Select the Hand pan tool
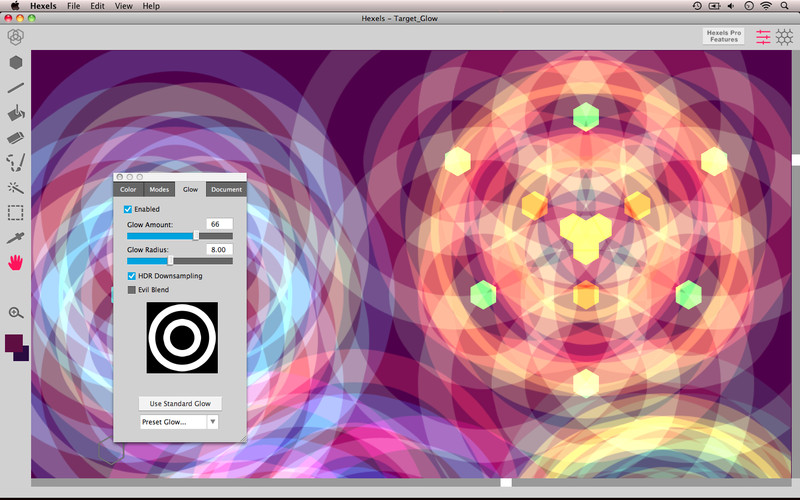The image size is (800, 500). (16, 263)
